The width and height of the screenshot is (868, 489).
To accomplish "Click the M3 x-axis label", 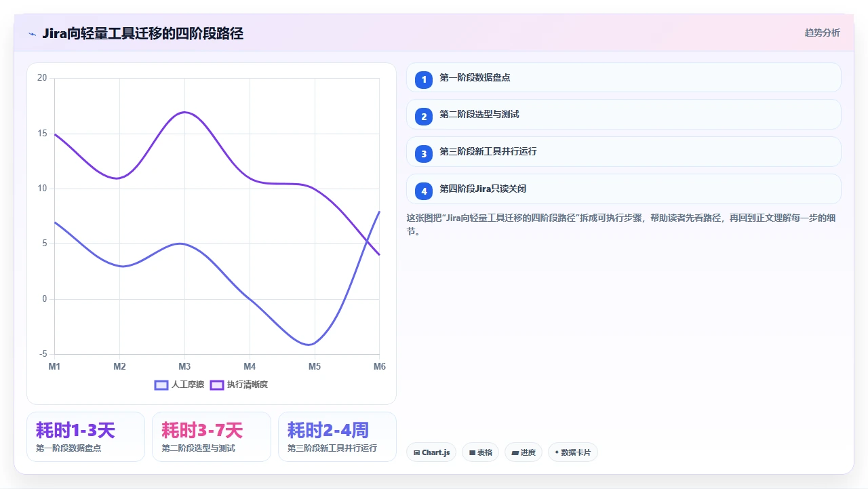I will coord(184,366).
